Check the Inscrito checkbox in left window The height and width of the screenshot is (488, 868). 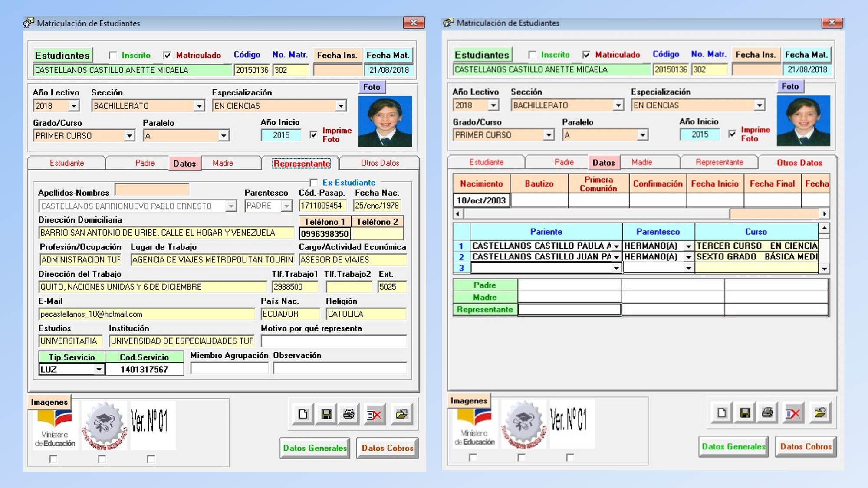113,56
